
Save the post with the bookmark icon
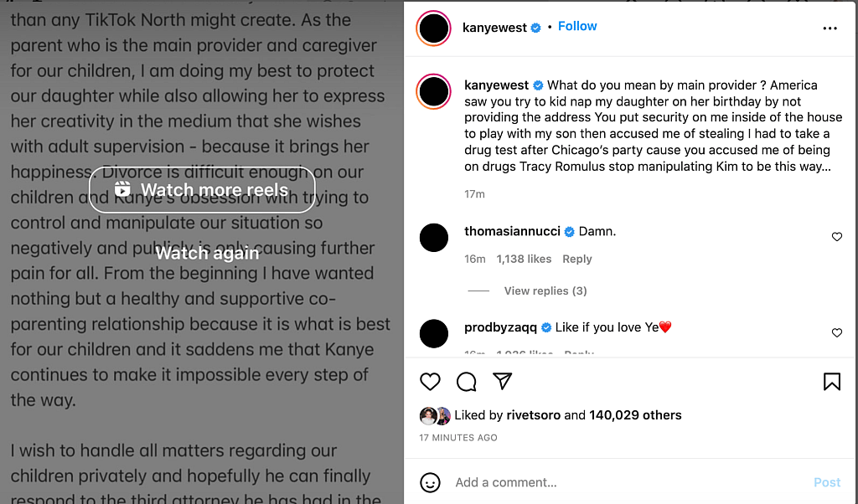pyautogui.click(x=832, y=381)
